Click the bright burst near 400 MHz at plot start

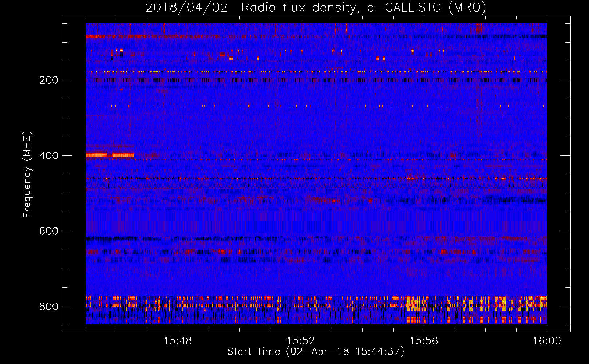point(110,155)
